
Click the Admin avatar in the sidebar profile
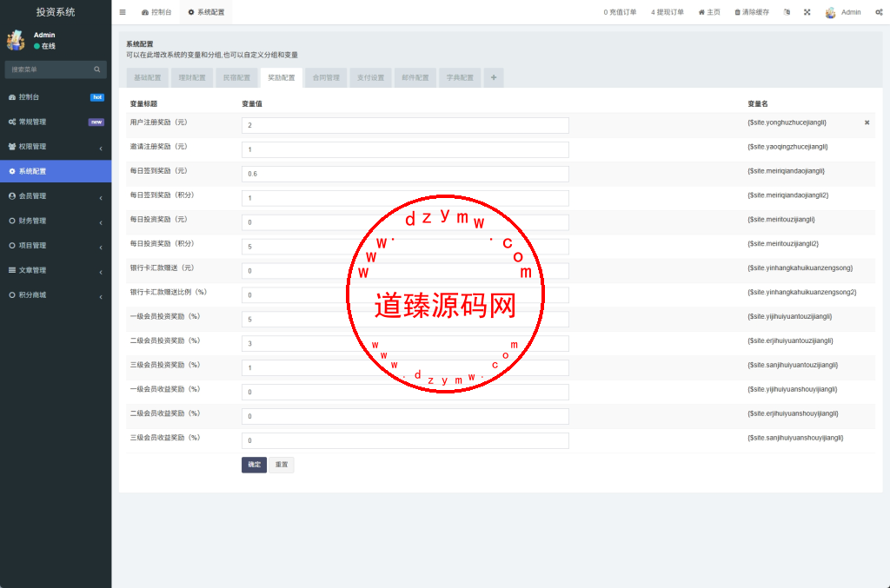tap(16, 40)
